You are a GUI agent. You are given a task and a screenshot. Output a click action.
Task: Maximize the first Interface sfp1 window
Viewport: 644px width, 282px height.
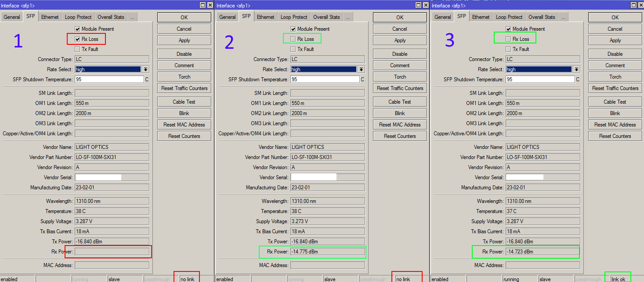tap(203, 5)
